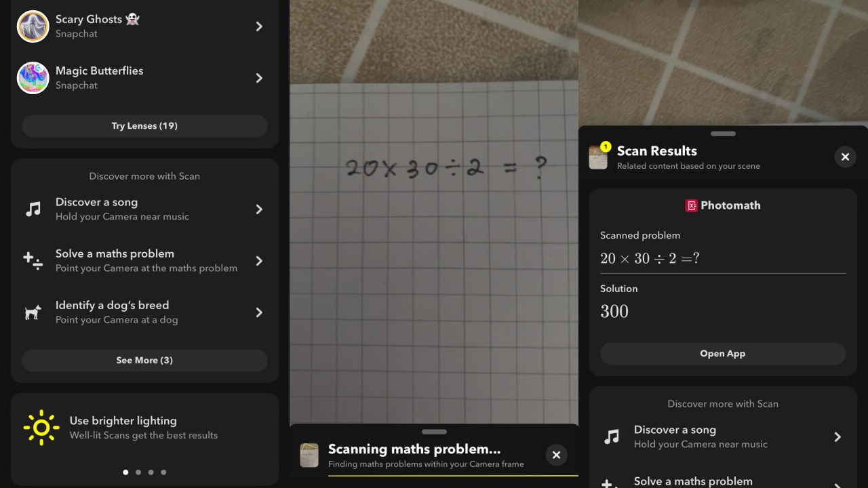Screen dimensions: 868x488
Task: Tap the 'Scan Results' heading
Action: tap(657, 150)
